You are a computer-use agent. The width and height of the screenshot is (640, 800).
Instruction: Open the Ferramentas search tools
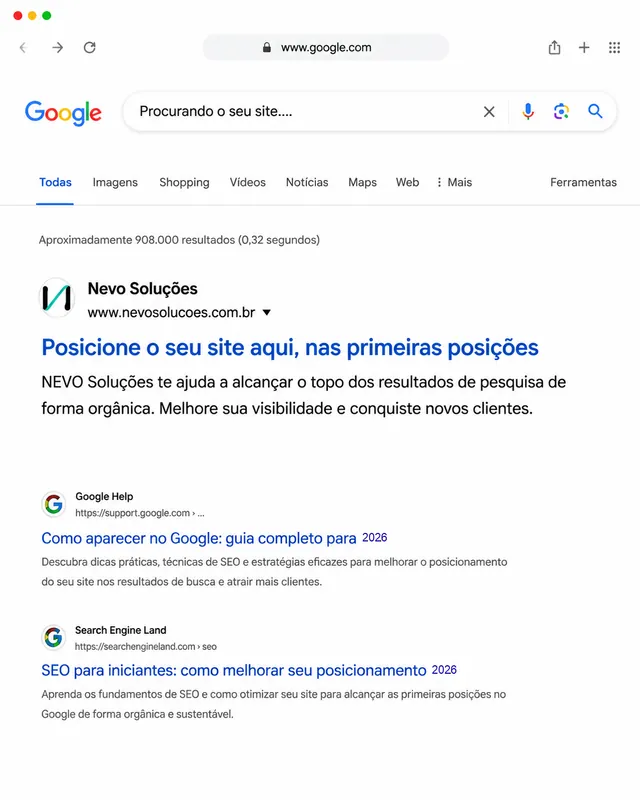pos(583,182)
